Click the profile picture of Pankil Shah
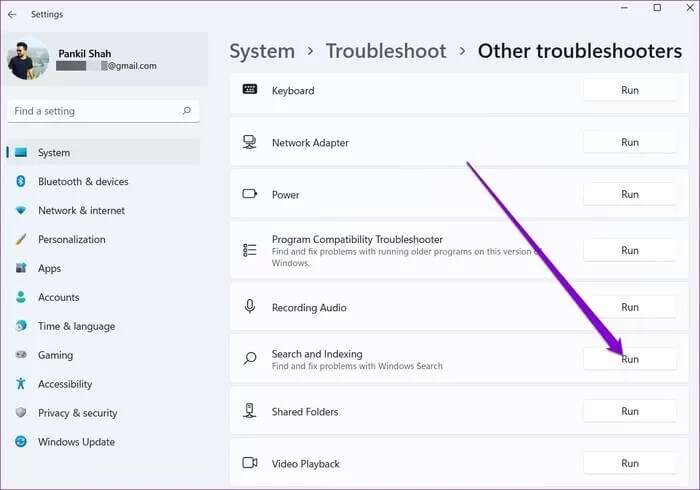The height and width of the screenshot is (490, 700). (28, 59)
